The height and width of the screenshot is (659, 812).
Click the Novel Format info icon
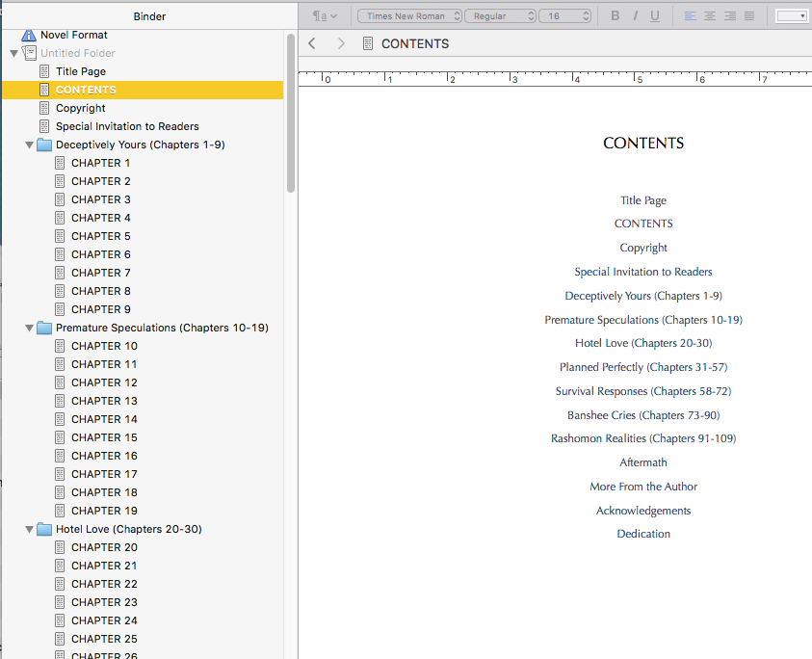29,35
